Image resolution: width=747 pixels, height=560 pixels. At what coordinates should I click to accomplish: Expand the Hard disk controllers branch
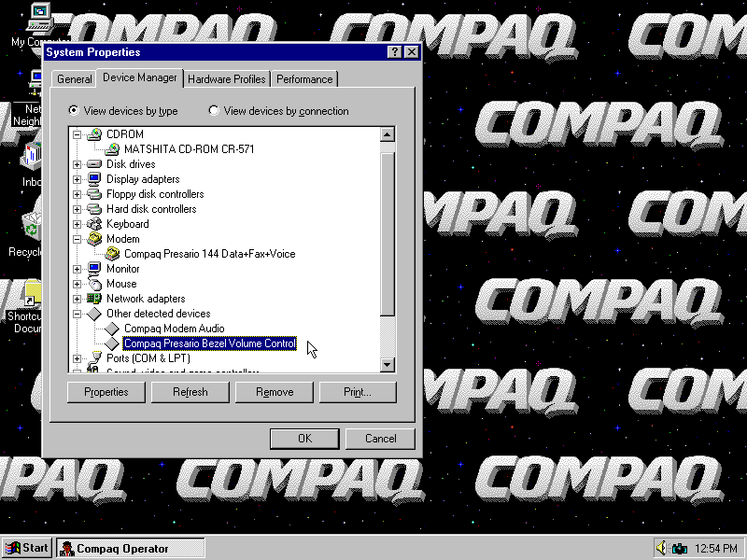pyautogui.click(x=77, y=209)
